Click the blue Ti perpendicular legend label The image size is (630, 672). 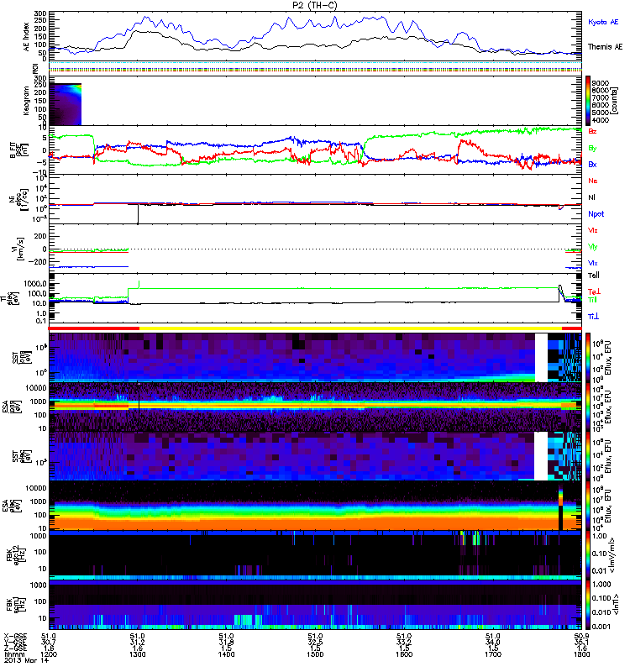point(593,317)
